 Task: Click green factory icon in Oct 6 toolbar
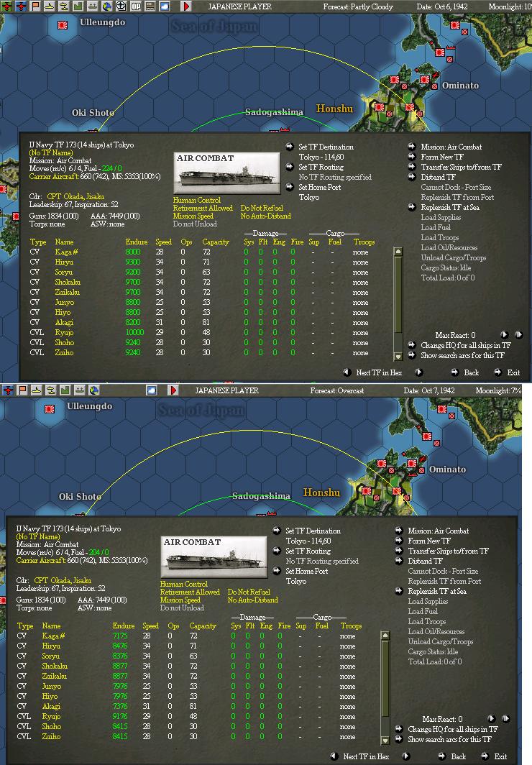click(78, 6)
